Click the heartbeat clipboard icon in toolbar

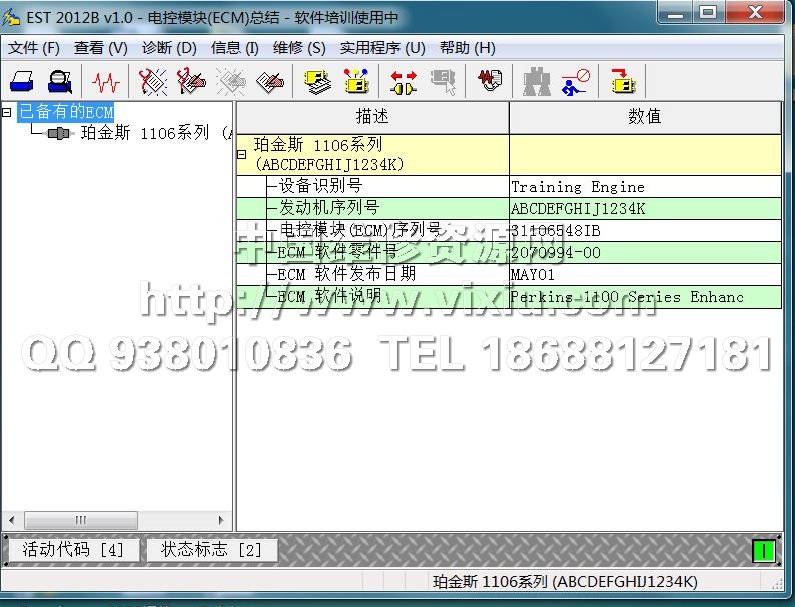click(489, 81)
